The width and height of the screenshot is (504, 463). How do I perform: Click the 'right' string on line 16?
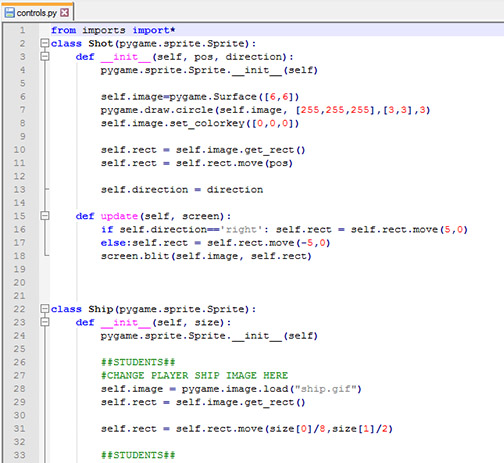[241, 230]
